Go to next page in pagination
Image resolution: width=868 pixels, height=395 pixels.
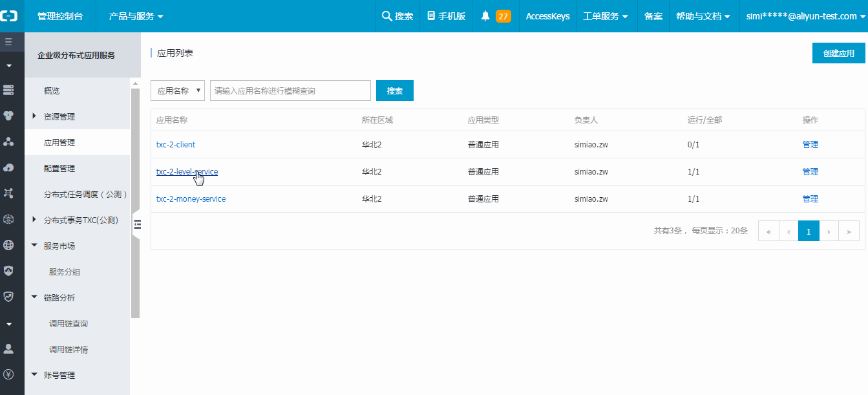(x=829, y=231)
